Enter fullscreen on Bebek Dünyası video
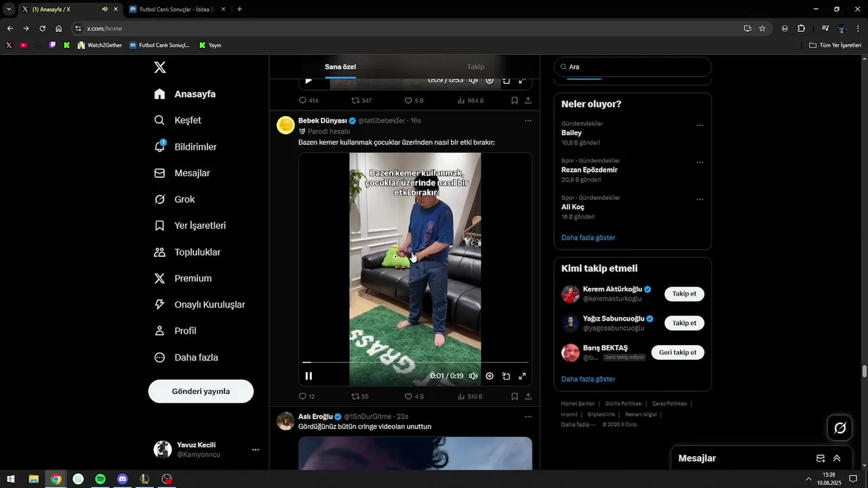Screen dimensions: 868x488 coord(522,376)
